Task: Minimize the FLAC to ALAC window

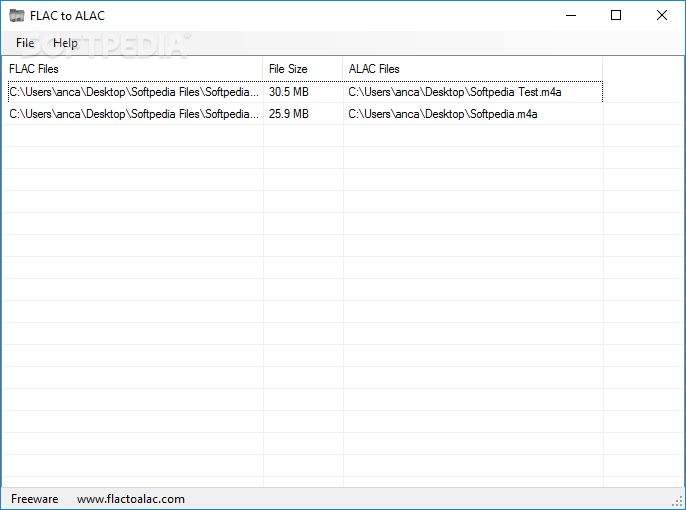Action: (570, 15)
